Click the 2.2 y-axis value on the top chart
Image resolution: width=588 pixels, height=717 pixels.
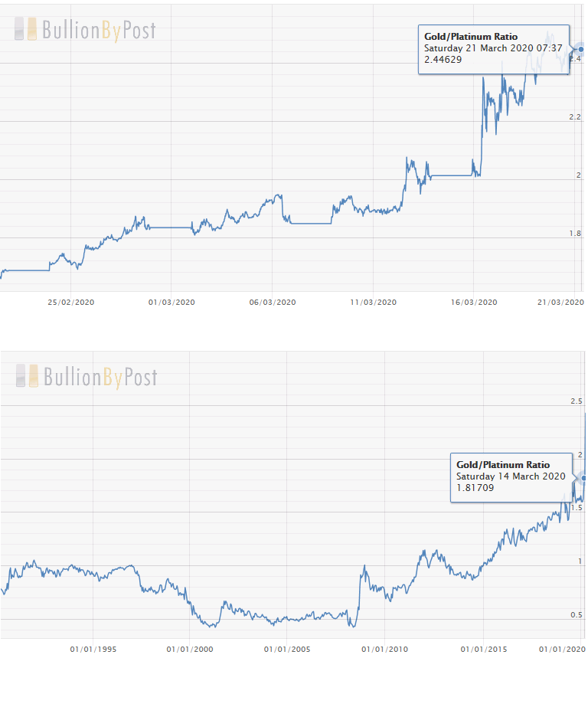click(575, 117)
